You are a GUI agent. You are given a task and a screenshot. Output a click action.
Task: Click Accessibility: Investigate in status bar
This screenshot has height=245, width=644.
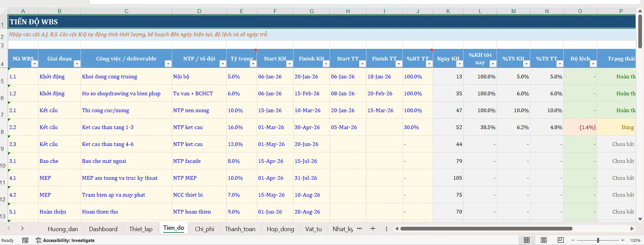[x=65, y=240]
